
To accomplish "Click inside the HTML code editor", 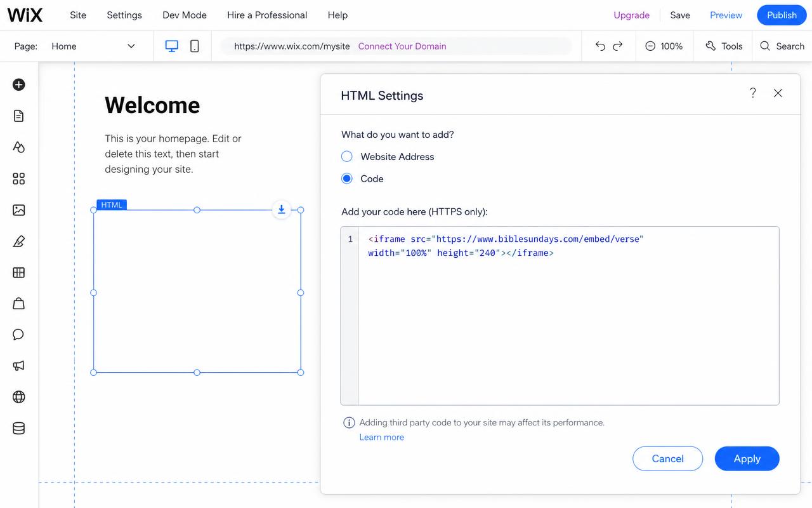I will (x=560, y=316).
